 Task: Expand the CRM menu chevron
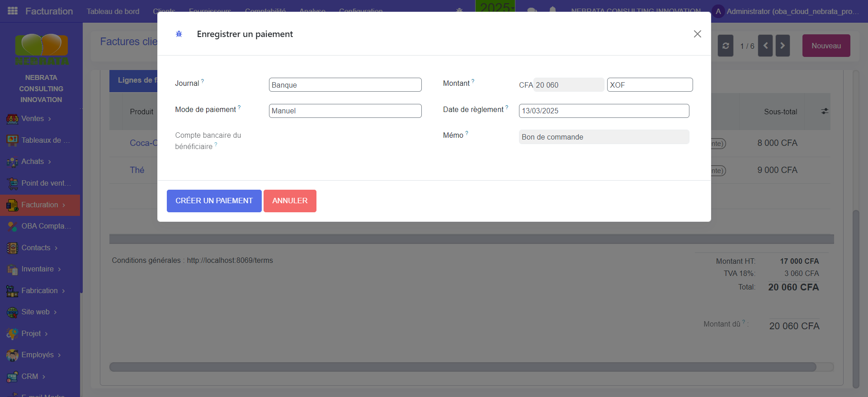(x=44, y=377)
